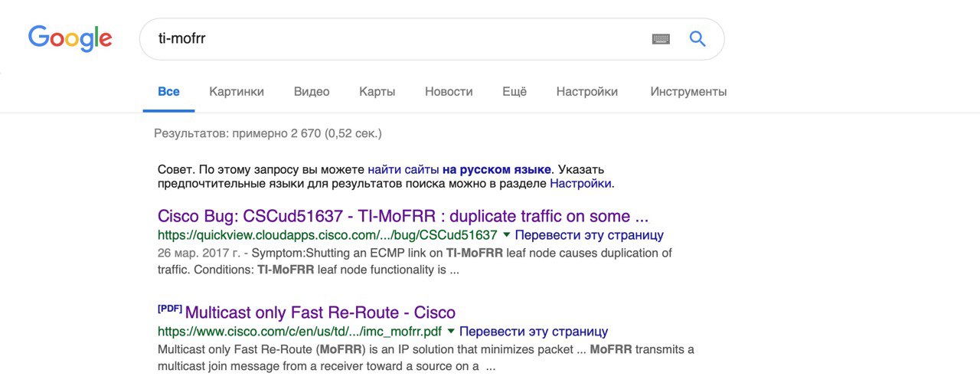
Task: Expand the arrow beside the imc_mofrr.pdf URL
Action: pyautogui.click(x=450, y=331)
